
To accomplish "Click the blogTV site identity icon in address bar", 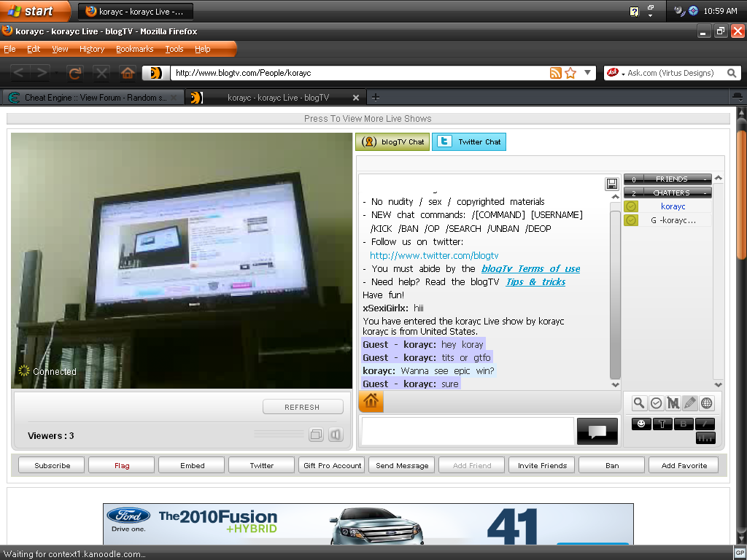I will [156, 73].
